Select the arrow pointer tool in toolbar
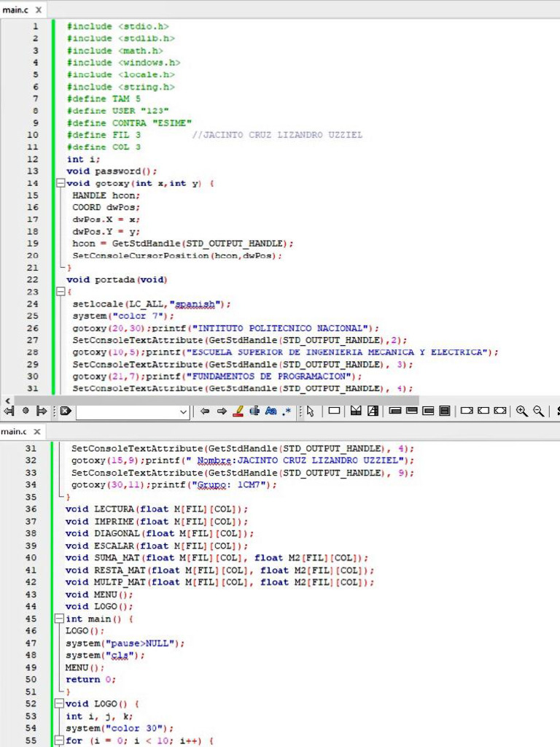 (310, 411)
